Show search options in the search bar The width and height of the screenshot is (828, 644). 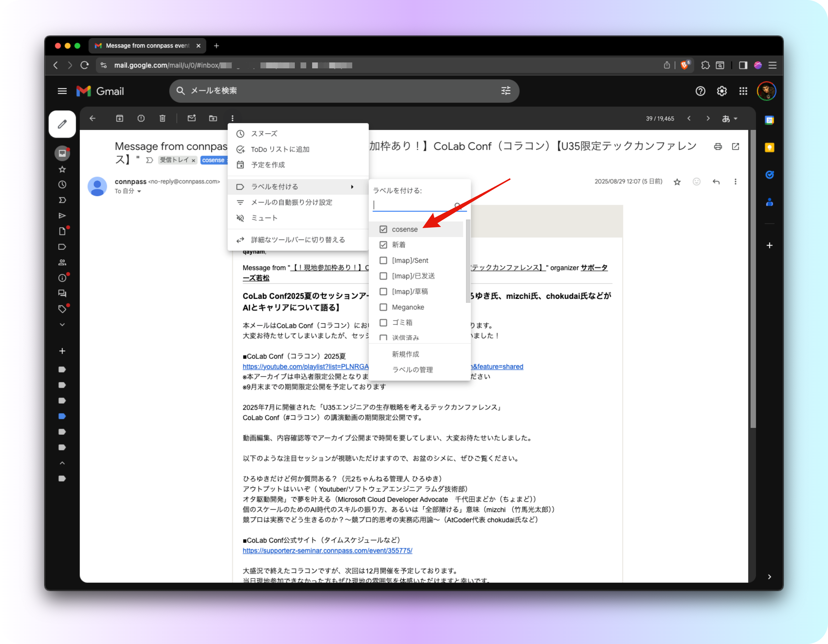pyautogui.click(x=506, y=91)
